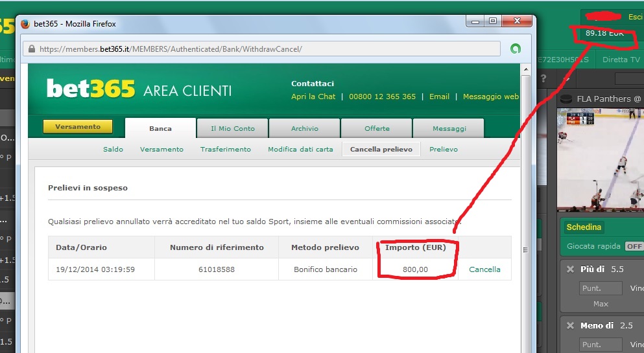Click the URL address bar
Image resolution: width=644 pixels, height=353 pixels.
261,49
